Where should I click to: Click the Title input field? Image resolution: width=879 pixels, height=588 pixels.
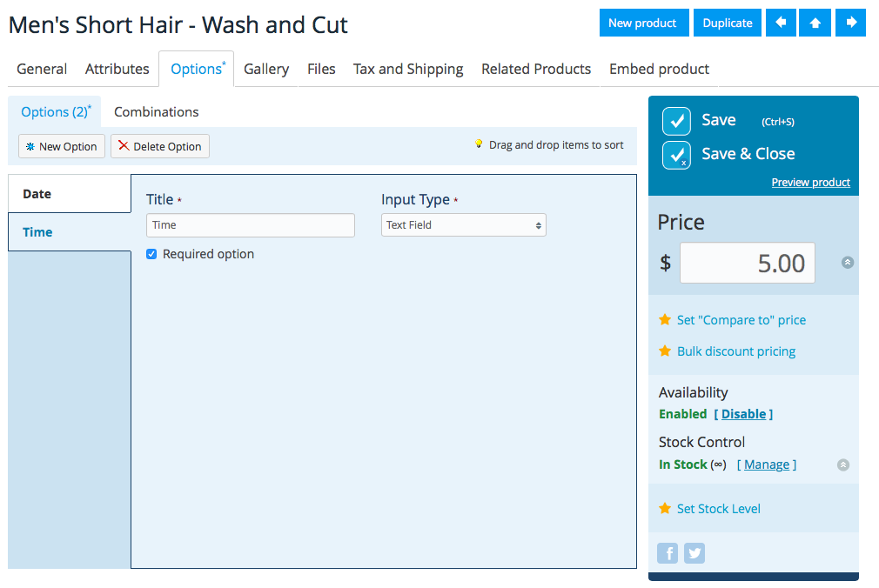coord(251,224)
